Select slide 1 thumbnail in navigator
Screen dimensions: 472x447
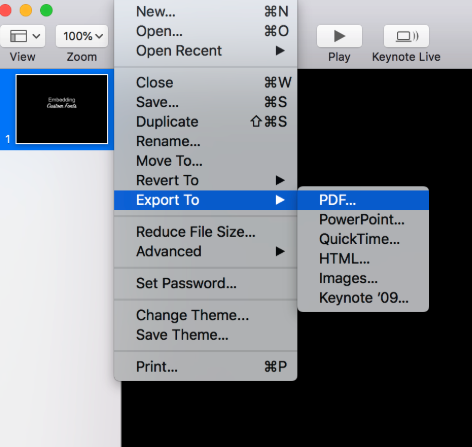[x=62, y=109]
